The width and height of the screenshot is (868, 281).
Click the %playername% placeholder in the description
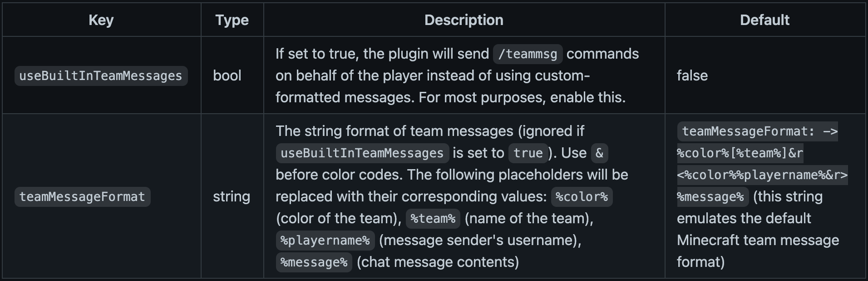325,241
